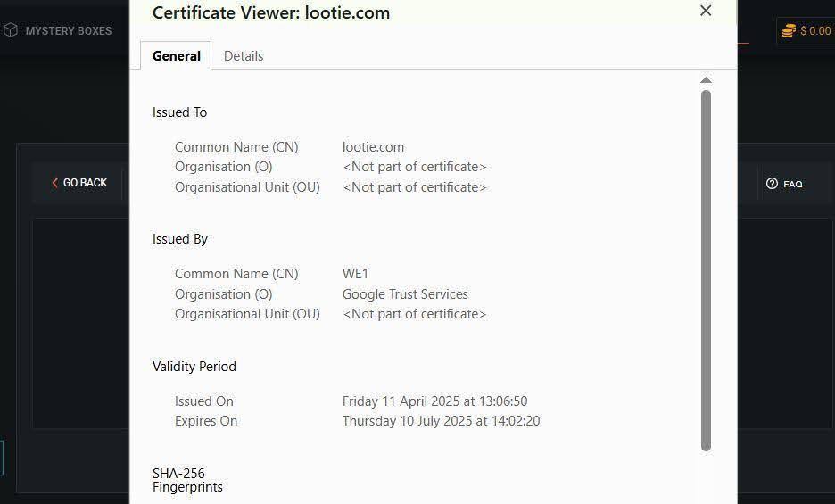
Task: Click the $ 0.00 balance amount
Action: [x=814, y=31]
